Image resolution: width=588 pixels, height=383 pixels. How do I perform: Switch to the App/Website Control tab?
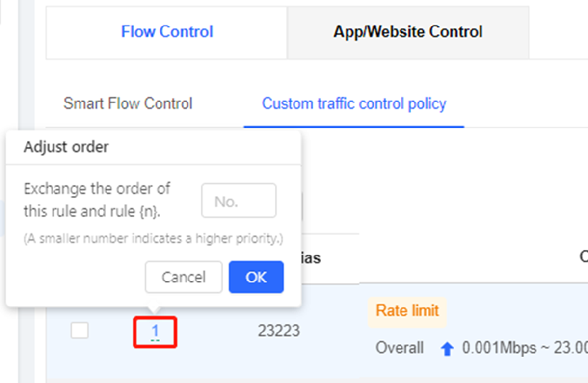(x=407, y=31)
